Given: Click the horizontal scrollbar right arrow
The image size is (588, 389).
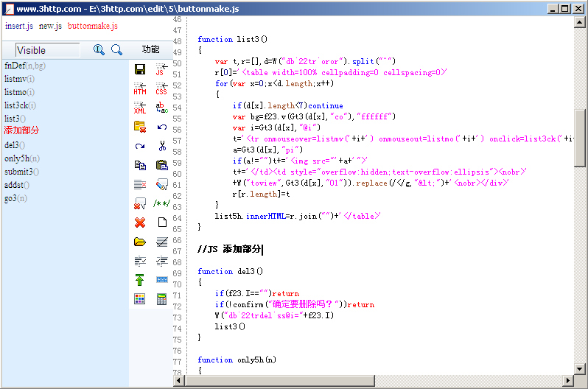Looking at the screenshot, I should [x=569, y=380].
